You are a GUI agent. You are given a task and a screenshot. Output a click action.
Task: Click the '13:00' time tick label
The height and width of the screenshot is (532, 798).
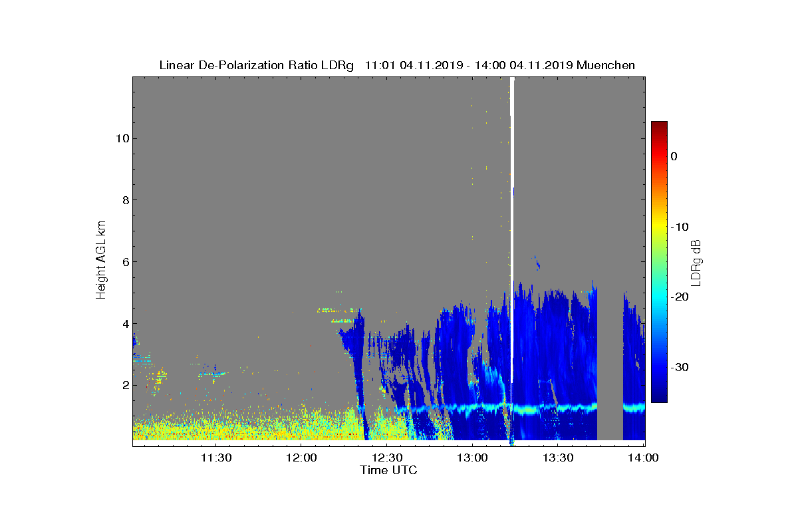tap(473, 458)
